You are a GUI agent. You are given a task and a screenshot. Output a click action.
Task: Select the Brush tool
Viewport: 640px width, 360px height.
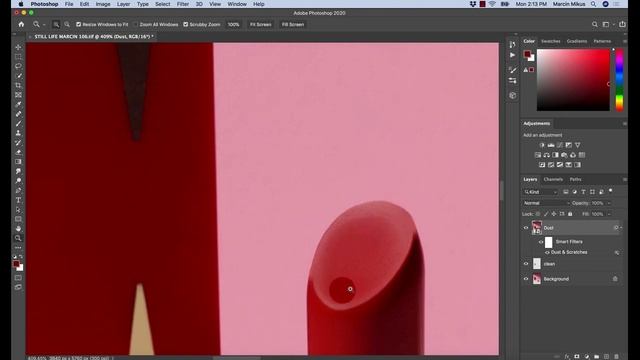coord(18,124)
